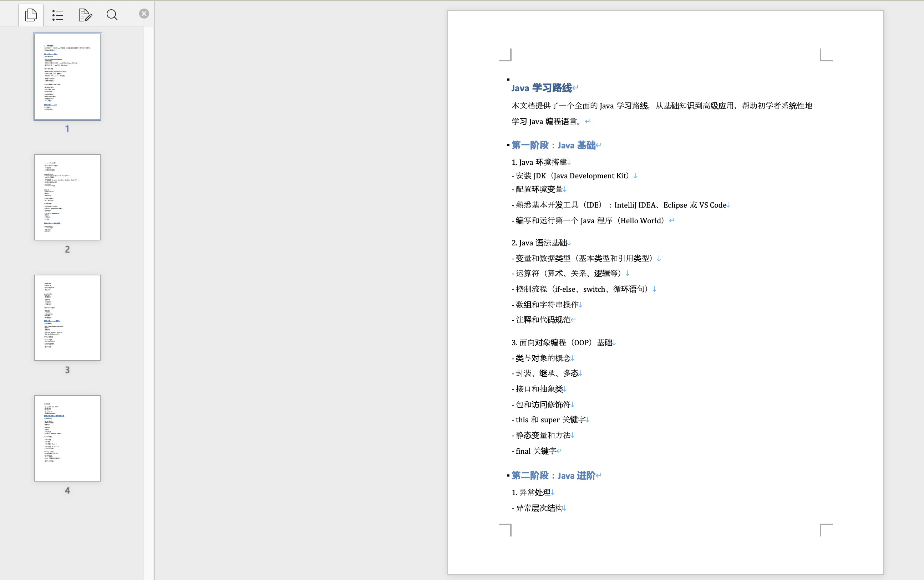
Task: Click the page number 2 label
Action: pos(67,249)
